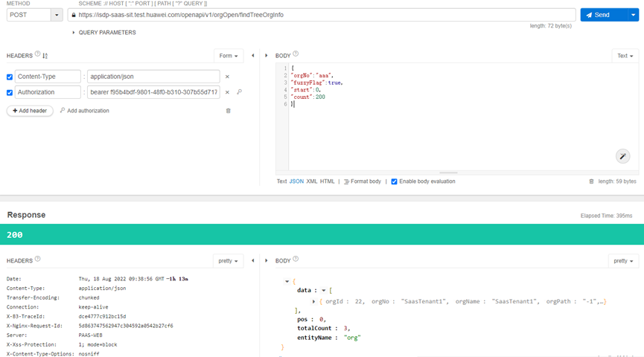Screen dimensions: 644x357
Task: Collapse request body with the right arrow
Action: [266, 55]
